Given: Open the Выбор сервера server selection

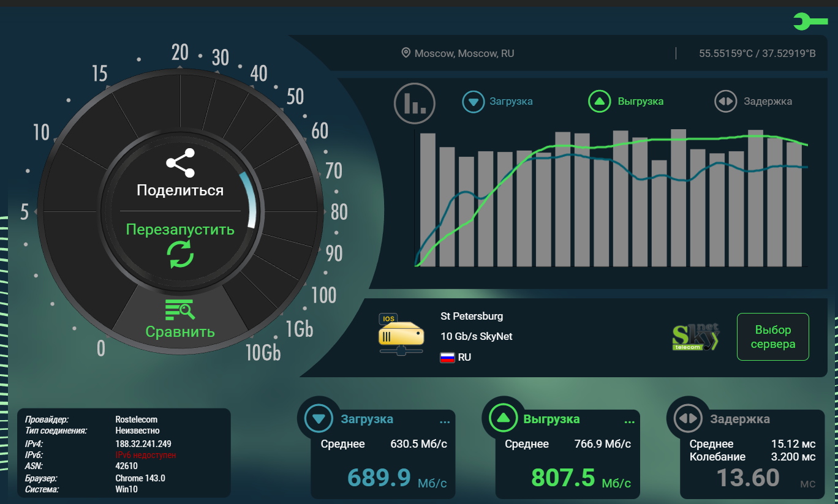Looking at the screenshot, I should point(772,337).
